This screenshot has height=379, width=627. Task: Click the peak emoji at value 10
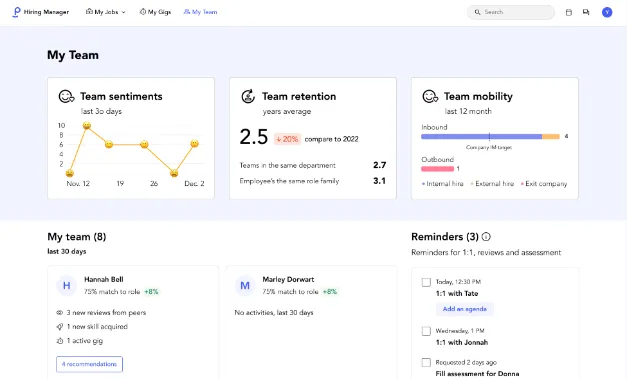click(x=87, y=126)
